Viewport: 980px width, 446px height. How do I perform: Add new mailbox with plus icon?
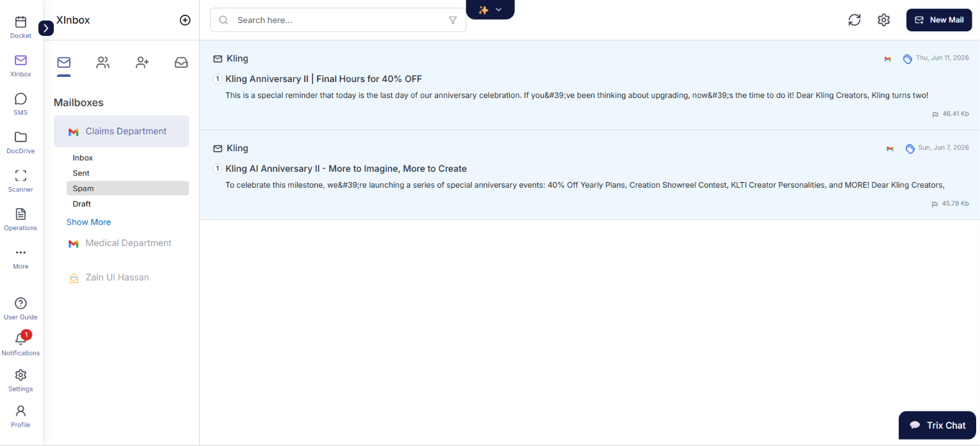185,20
